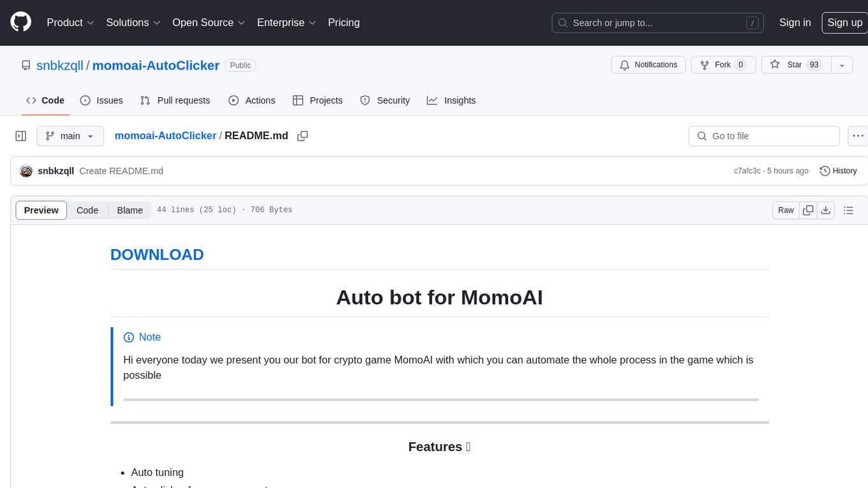The width and height of the screenshot is (868, 488).
Task: Click the Auto tuning list item
Action: pos(157,472)
